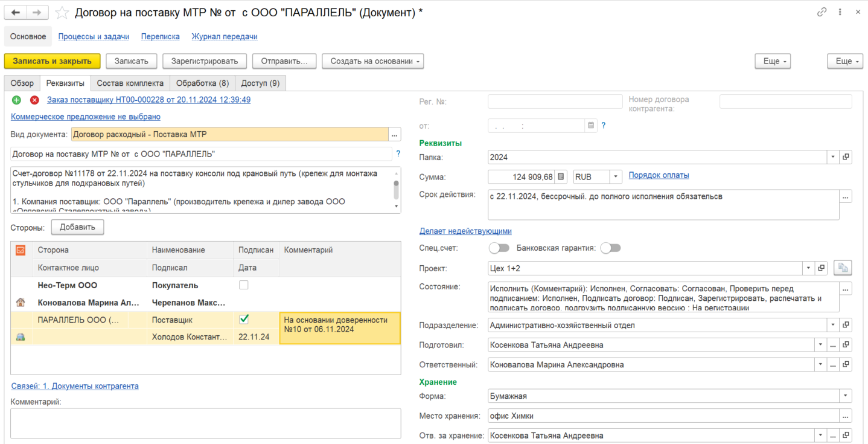Screen dimensions: 868x444
Task: Click the help question mark beside the date field
Action: pos(603,126)
